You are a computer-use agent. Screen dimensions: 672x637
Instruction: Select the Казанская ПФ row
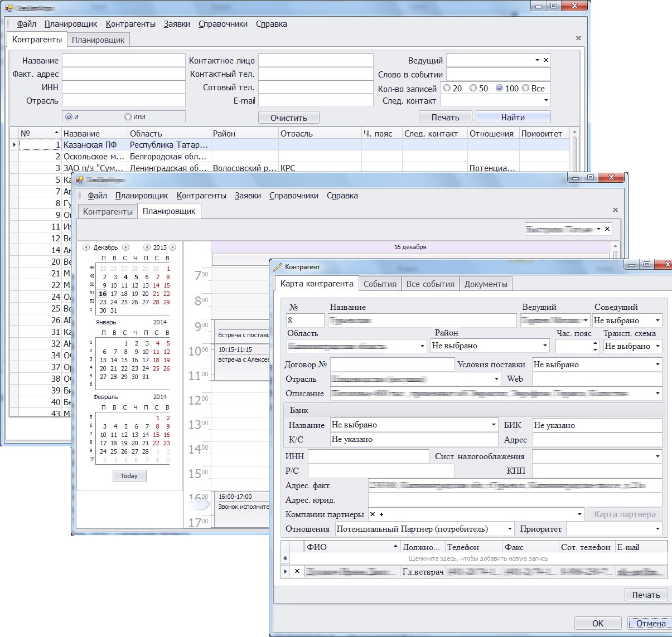pyautogui.click(x=290, y=144)
